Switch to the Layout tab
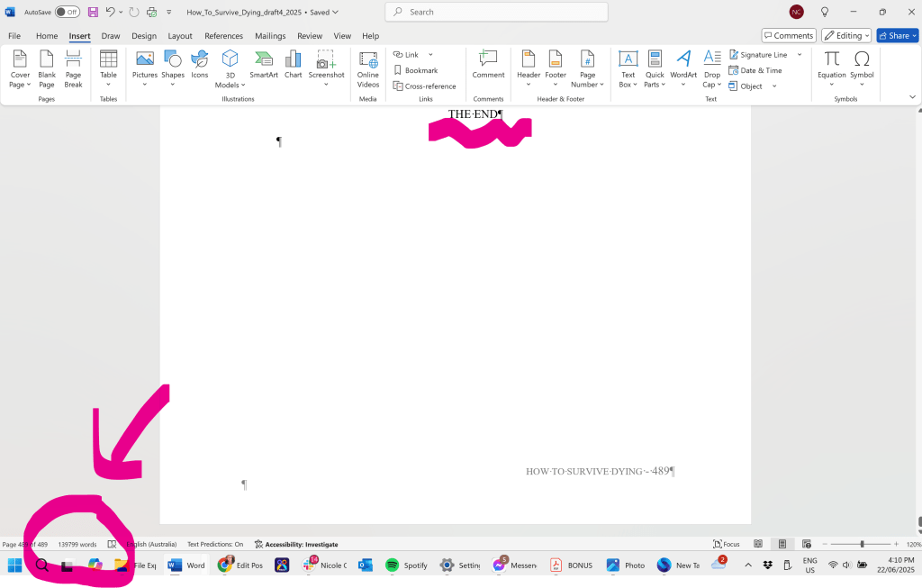 coord(180,36)
